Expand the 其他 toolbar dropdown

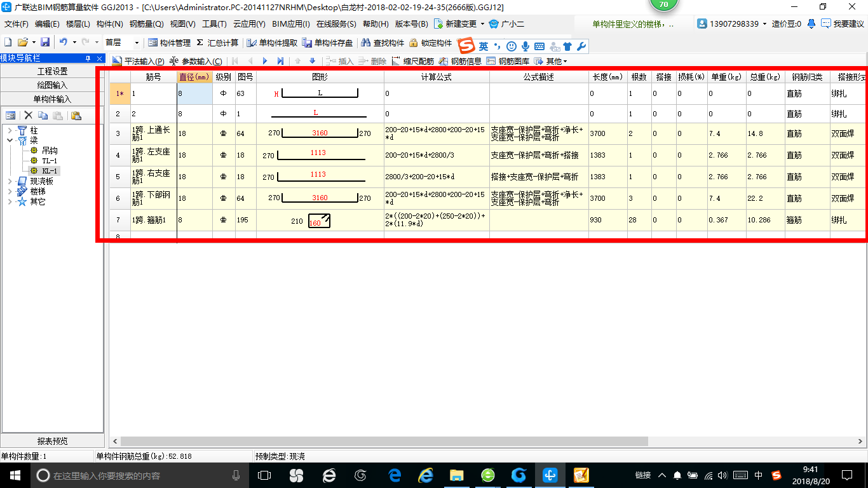[x=550, y=61]
